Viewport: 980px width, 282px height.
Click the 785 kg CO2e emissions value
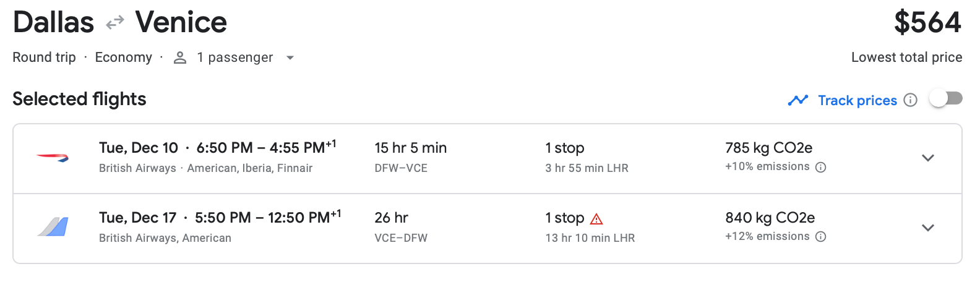pos(768,148)
